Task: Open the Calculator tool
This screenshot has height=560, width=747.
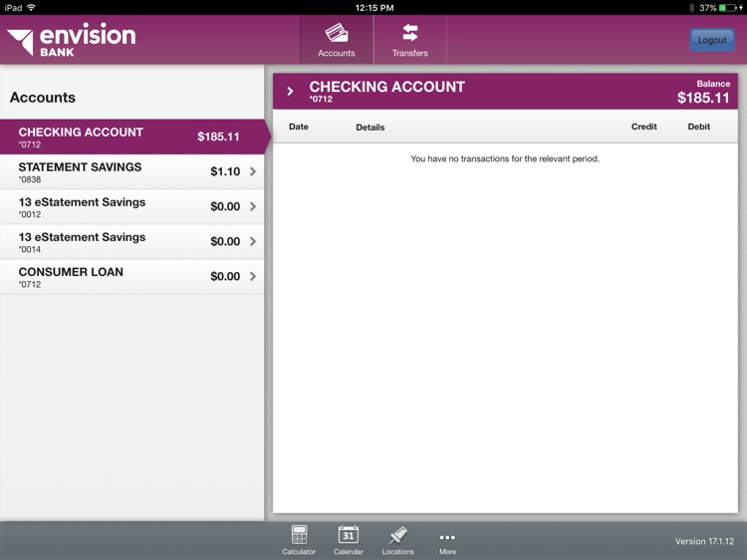Action: [299, 540]
